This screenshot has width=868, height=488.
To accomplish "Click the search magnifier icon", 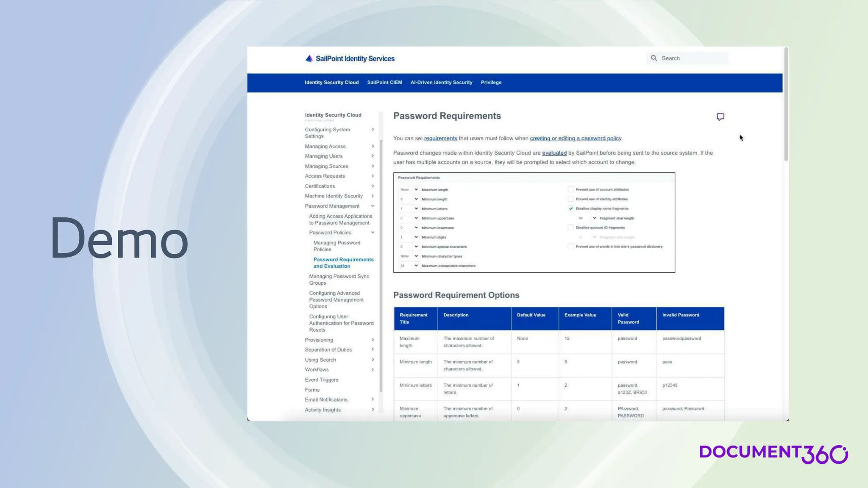I will 654,58.
